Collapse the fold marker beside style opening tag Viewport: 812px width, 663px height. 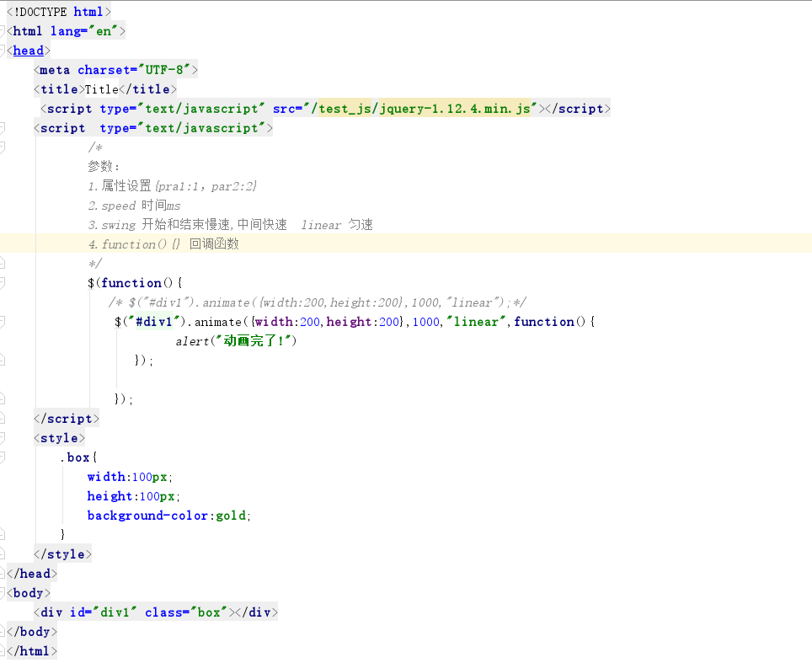(x=2, y=438)
